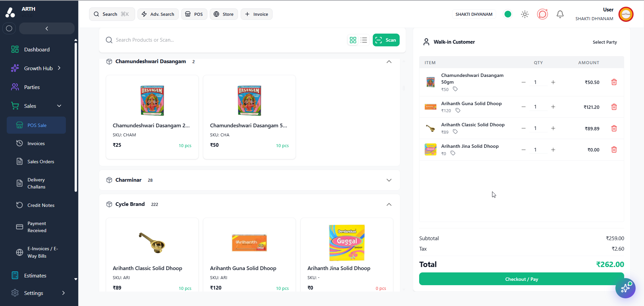Click price tag icon for Arihanth Guna Dhoop

(x=458, y=111)
